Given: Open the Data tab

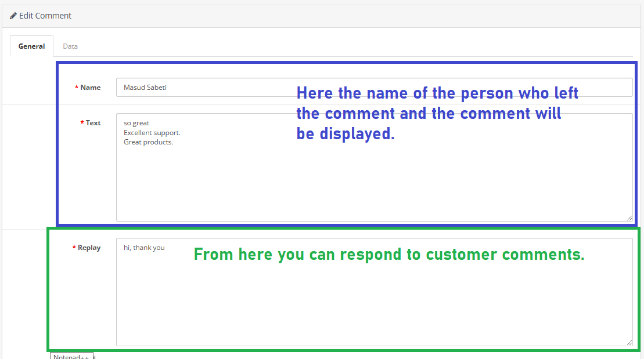Looking at the screenshot, I should [x=70, y=46].
